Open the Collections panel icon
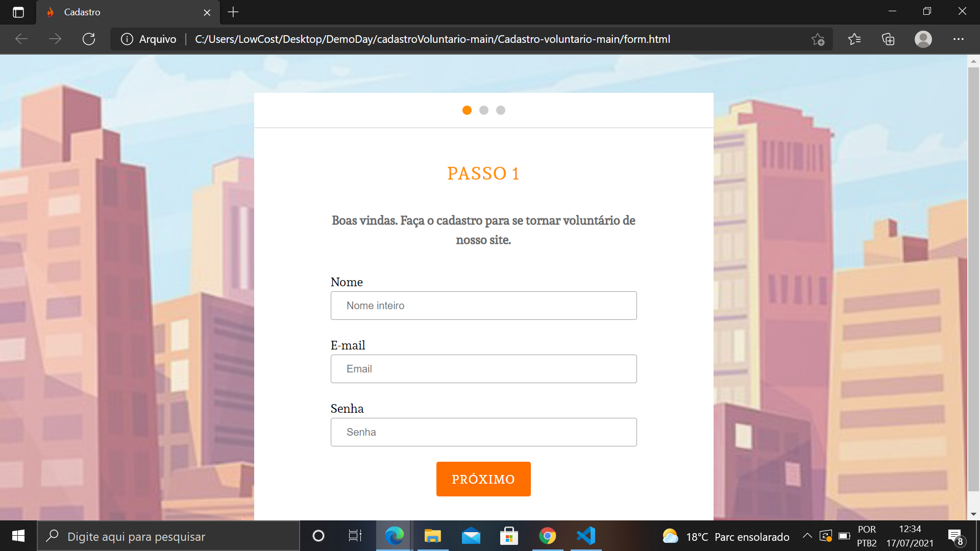 coord(888,39)
